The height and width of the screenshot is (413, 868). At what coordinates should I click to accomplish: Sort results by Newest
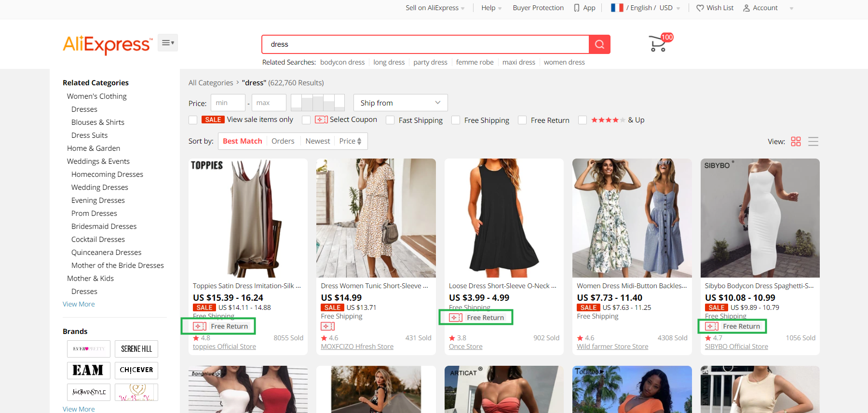coord(318,141)
